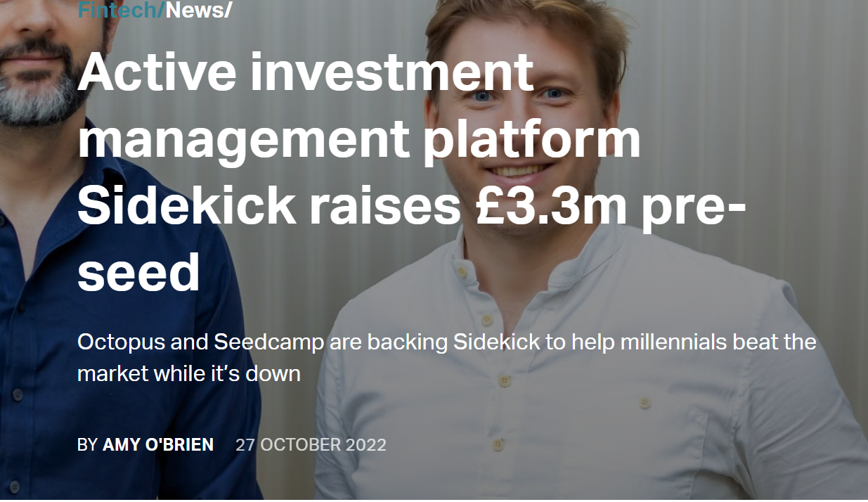This screenshot has height=502, width=868.
Task: Click author name Amy O'Brien
Action: [x=158, y=444]
